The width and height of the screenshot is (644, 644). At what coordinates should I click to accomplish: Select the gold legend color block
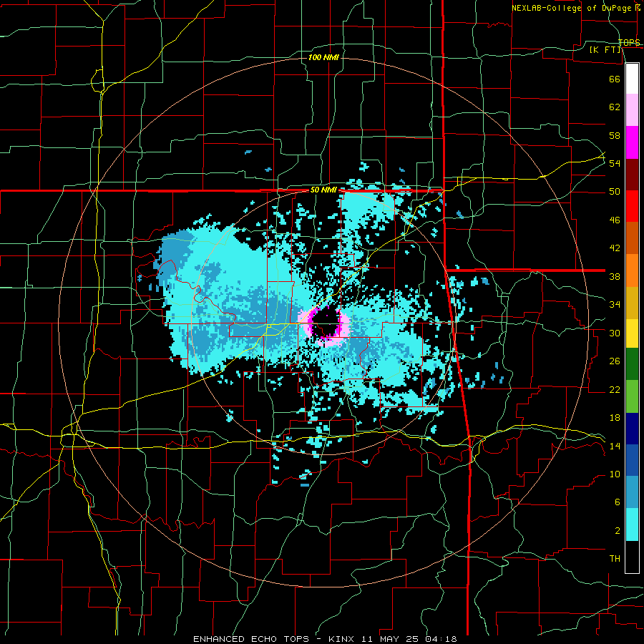click(632, 303)
